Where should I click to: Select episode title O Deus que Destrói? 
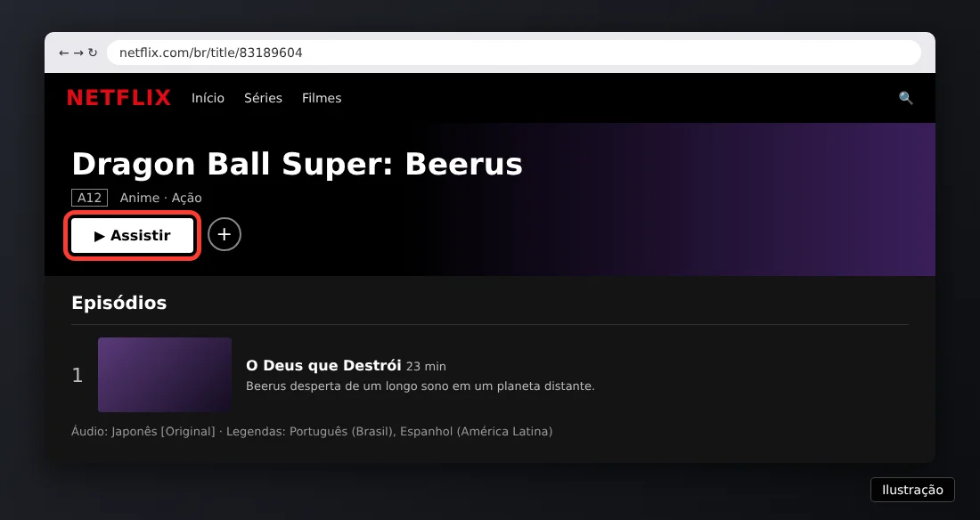(323, 366)
